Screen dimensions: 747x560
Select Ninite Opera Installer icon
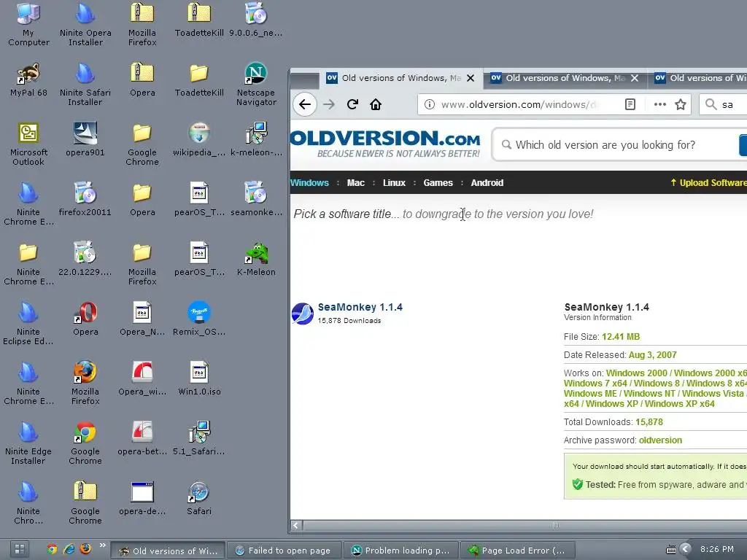(x=85, y=25)
